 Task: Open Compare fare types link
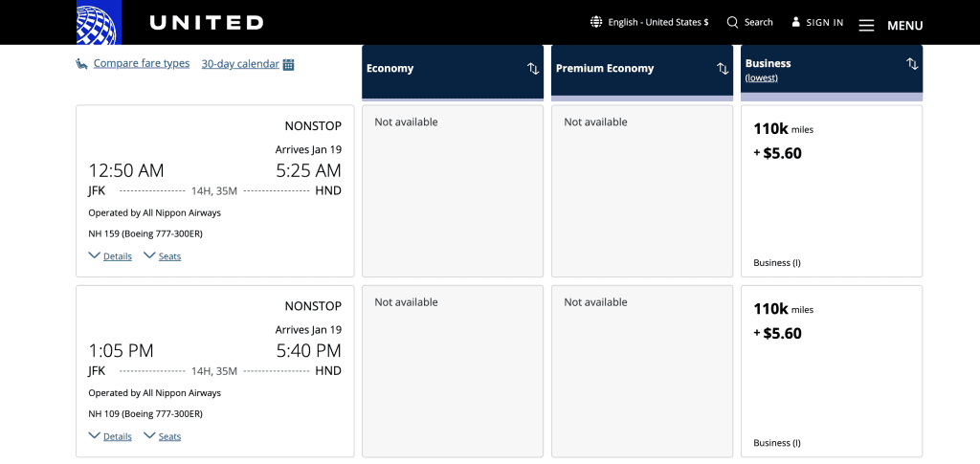[142, 64]
